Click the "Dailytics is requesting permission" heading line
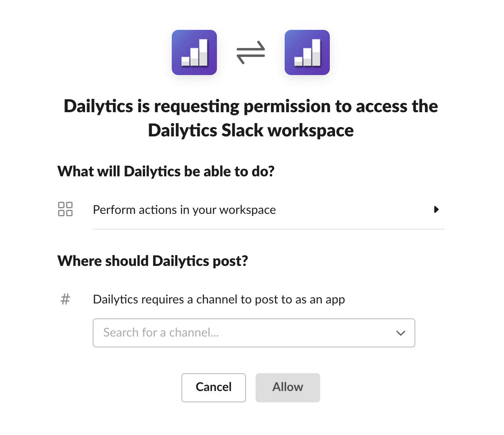The height and width of the screenshot is (435, 504). (x=251, y=106)
